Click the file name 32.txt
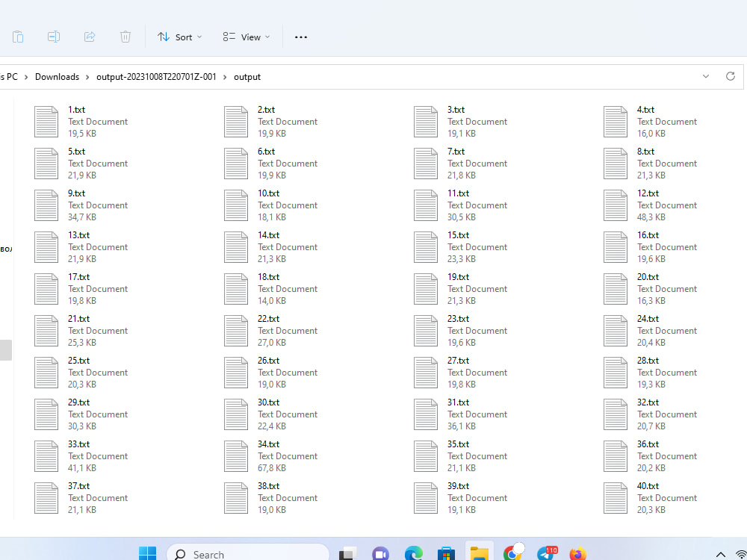The width and height of the screenshot is (747, 560). (648, 403)
